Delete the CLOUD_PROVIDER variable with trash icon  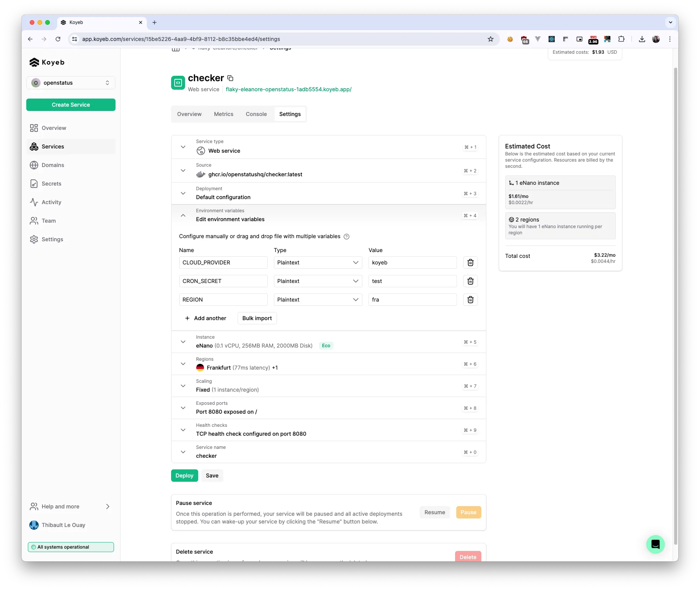click(470, 263)
